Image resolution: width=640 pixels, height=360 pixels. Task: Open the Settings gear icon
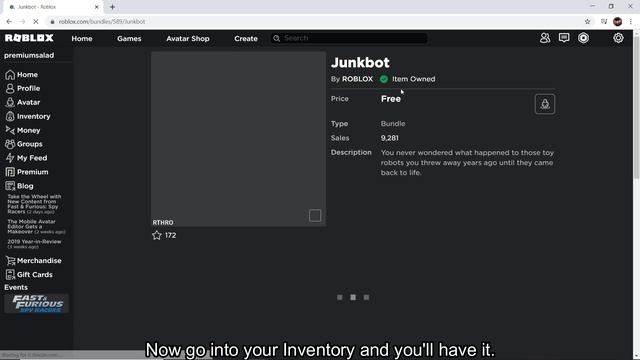[x=618, y=38]
